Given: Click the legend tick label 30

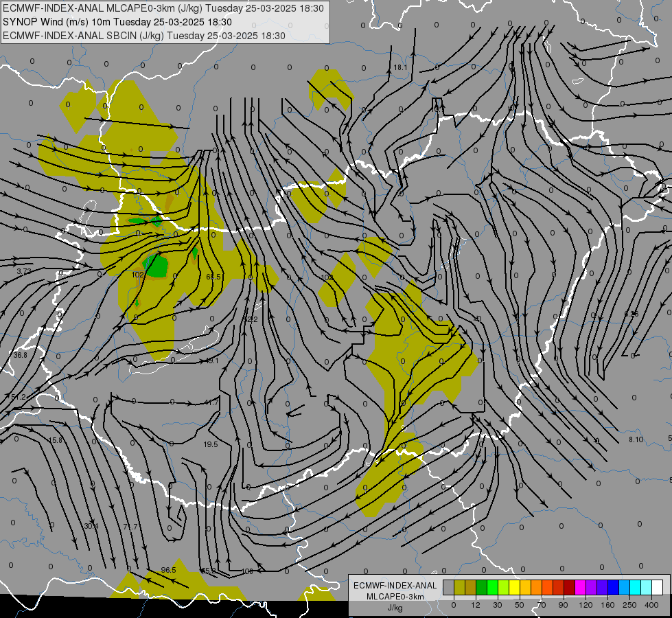Looking at the screenshot, I should 498,605.
